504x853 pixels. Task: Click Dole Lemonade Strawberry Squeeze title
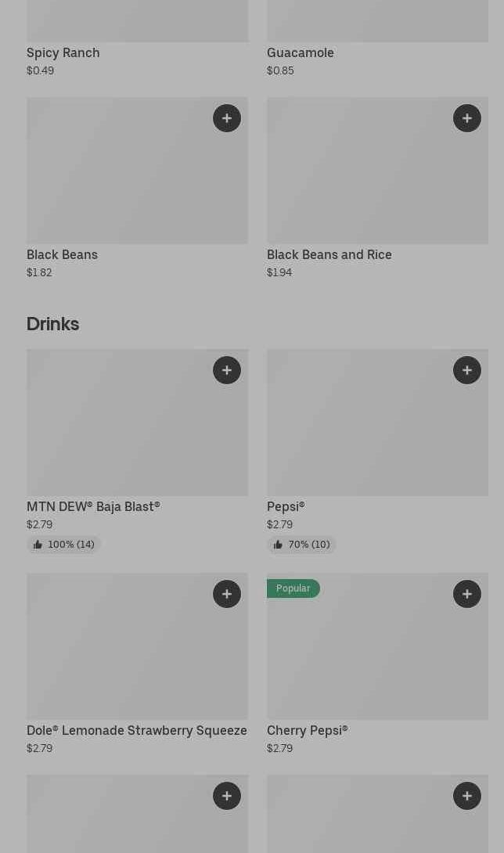[x=137, y=730]
